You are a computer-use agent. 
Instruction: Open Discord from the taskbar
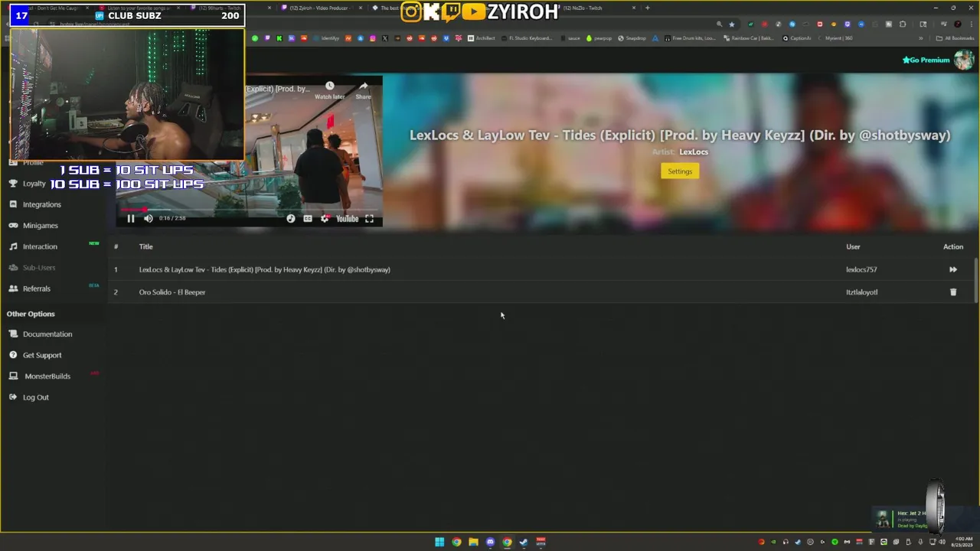tap(490, 543)
